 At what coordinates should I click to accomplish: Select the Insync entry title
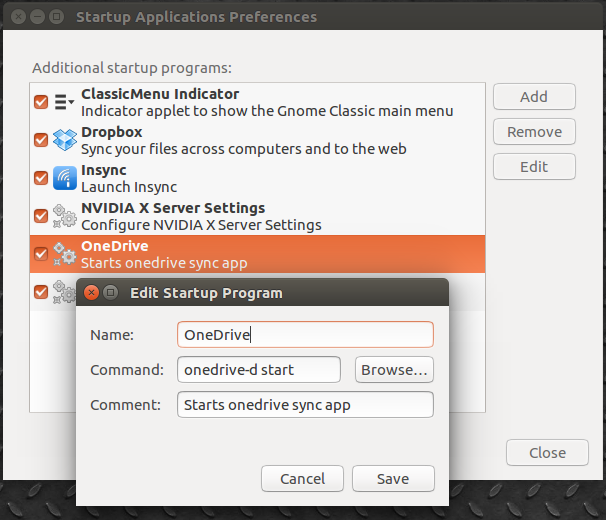click(x=104, y=170)
